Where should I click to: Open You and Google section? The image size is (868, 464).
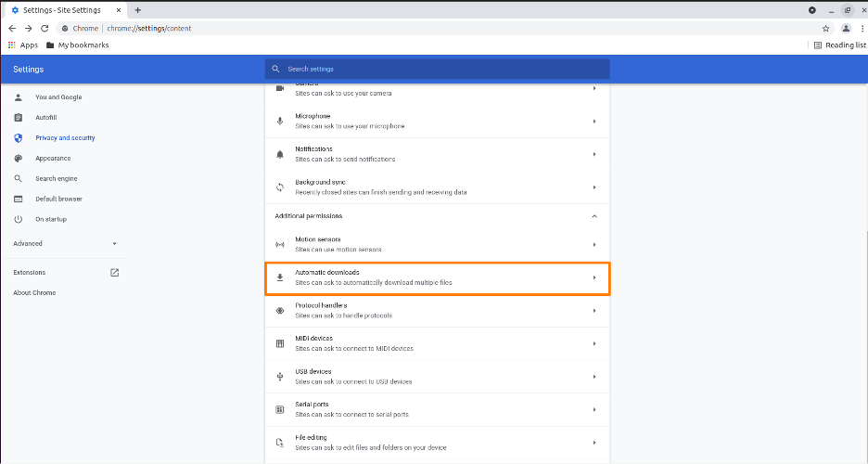(58, 97)
